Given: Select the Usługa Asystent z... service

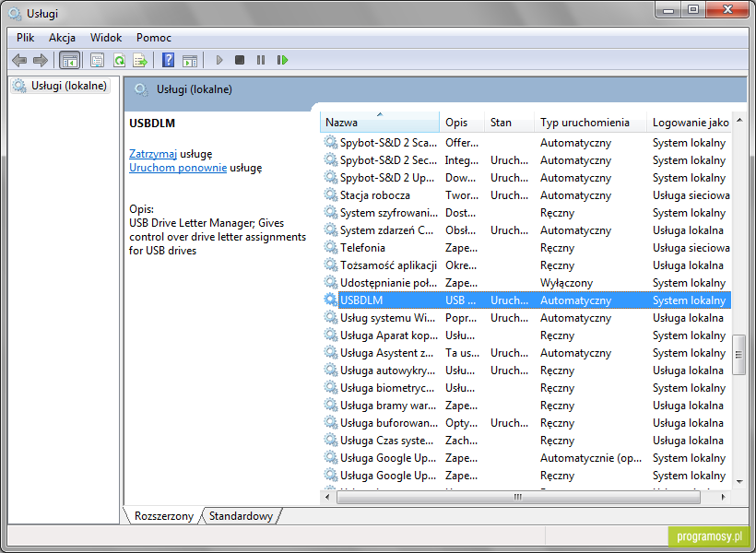Looking at the screenshot, I should (x=526, y=353).
